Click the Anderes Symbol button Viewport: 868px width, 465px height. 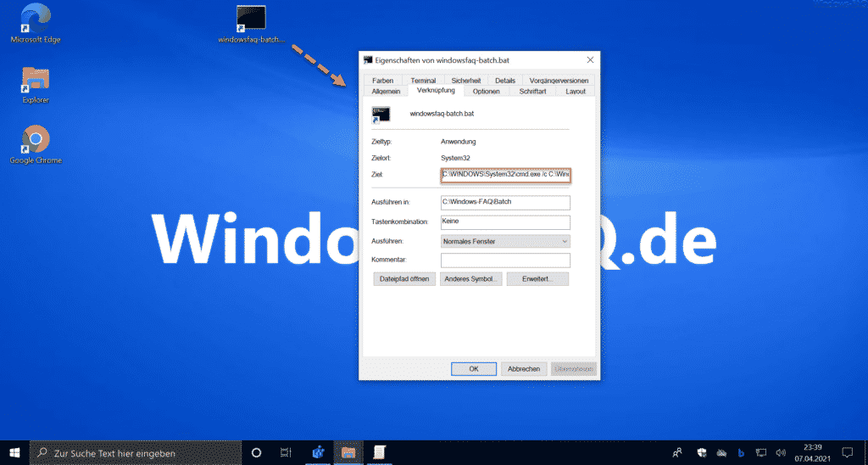coord(471,279)
